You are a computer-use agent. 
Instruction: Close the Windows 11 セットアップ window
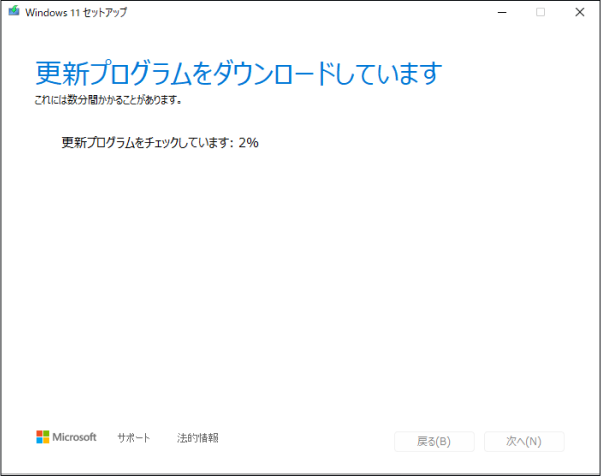tap(580, 12)
